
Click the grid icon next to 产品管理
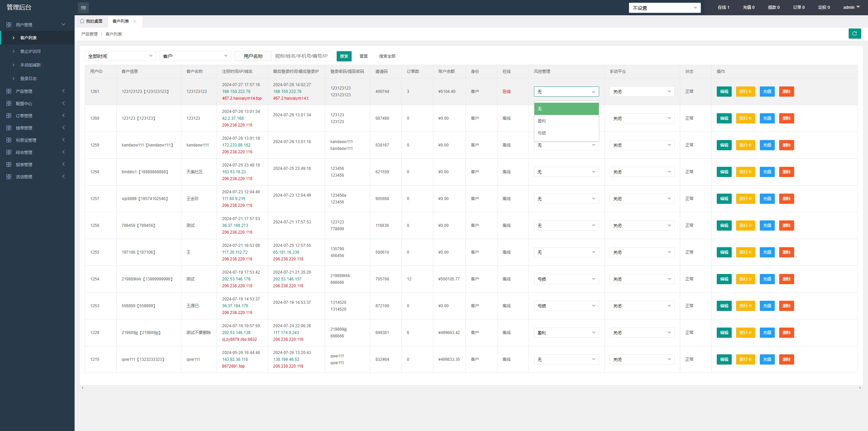tap(9, 91)
